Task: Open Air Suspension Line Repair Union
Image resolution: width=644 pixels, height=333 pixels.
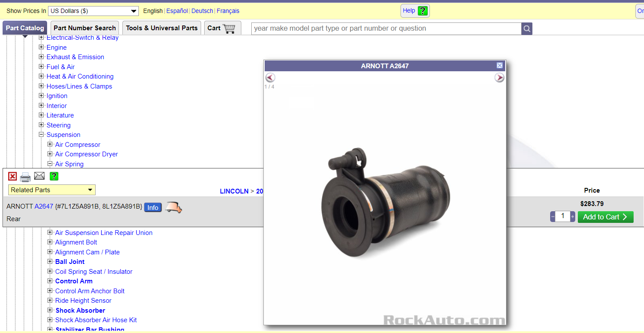Action: pyautogui.click(x=104, y=232)
